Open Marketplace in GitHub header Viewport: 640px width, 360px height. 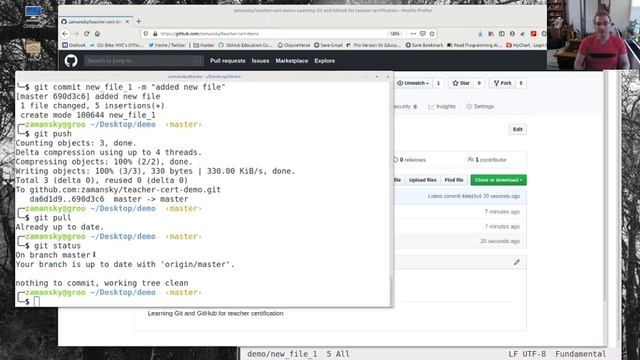[x=291, y=61]
